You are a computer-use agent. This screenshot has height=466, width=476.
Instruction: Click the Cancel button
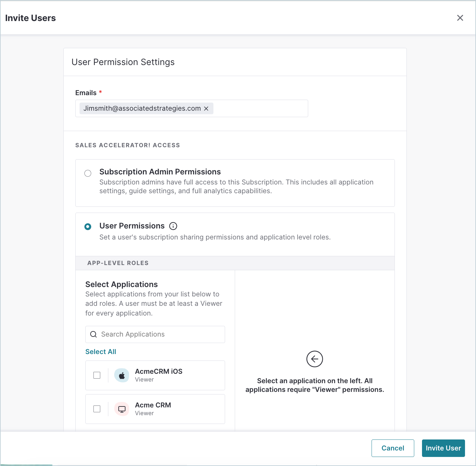(x=393, y=448)
